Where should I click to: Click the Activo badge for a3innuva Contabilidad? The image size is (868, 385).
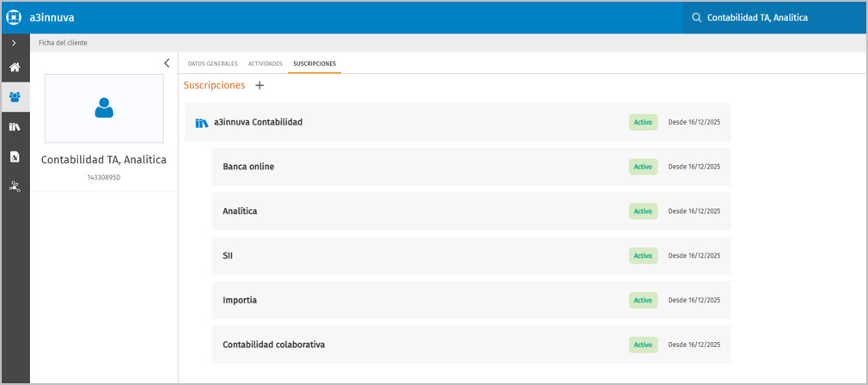[x=643, y=122]
